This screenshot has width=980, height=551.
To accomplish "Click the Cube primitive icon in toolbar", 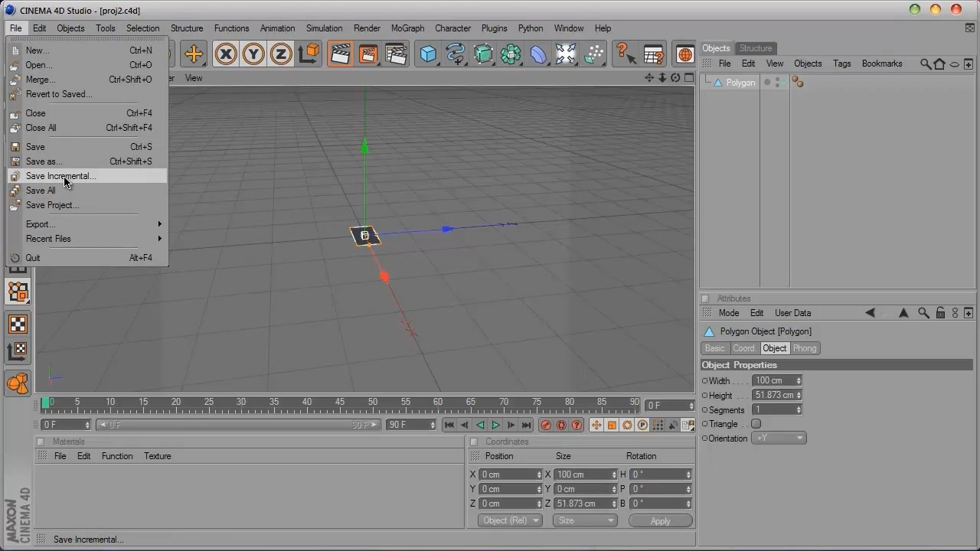I will click(x=428, y=54).
